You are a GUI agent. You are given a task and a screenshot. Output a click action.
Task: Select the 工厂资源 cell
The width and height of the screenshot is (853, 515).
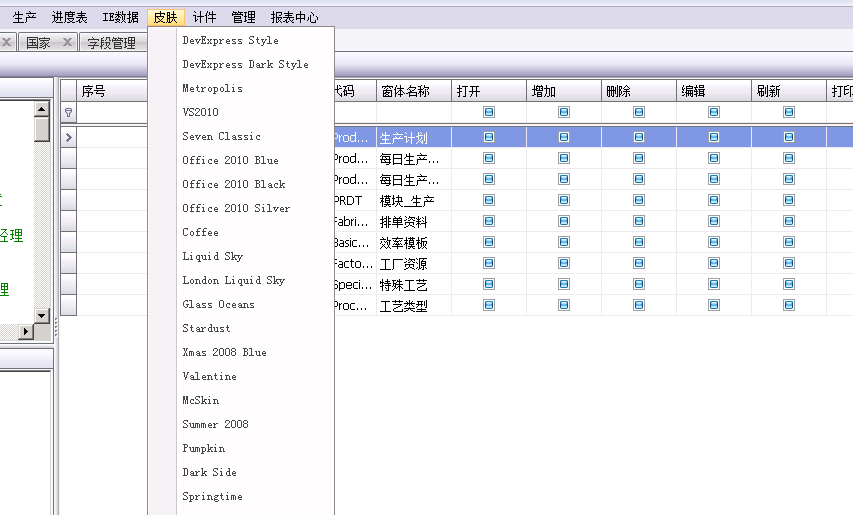(x=413, y=264)
